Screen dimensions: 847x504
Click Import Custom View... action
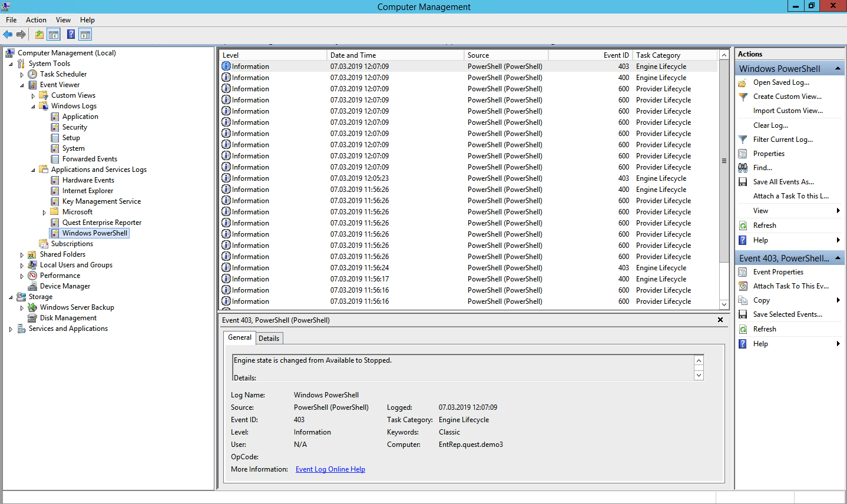tap(788, 111)
